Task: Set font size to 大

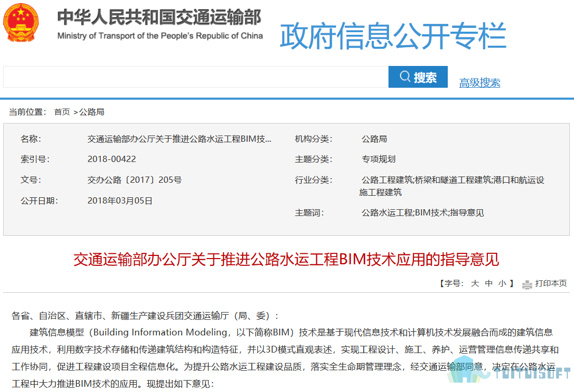Action: coord(475,283)
